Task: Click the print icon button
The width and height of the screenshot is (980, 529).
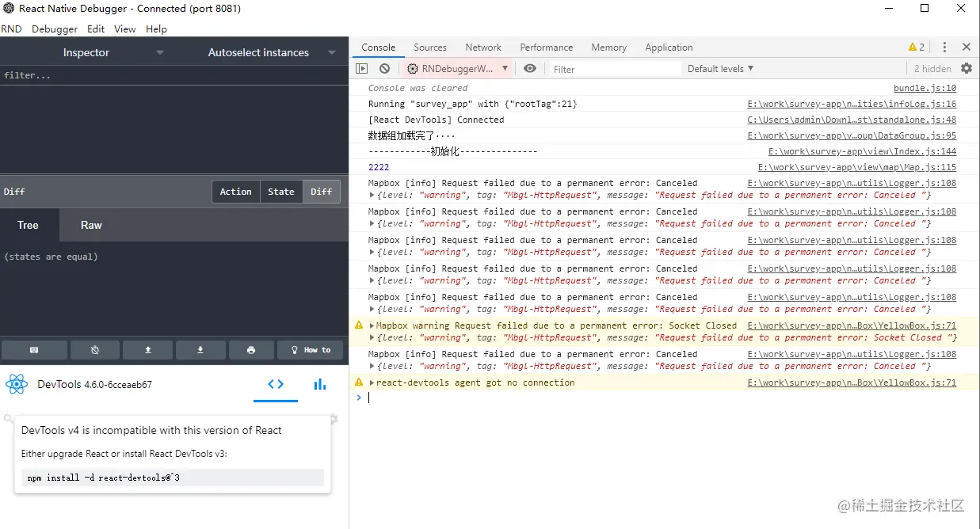Action: (x=251, y=350)
